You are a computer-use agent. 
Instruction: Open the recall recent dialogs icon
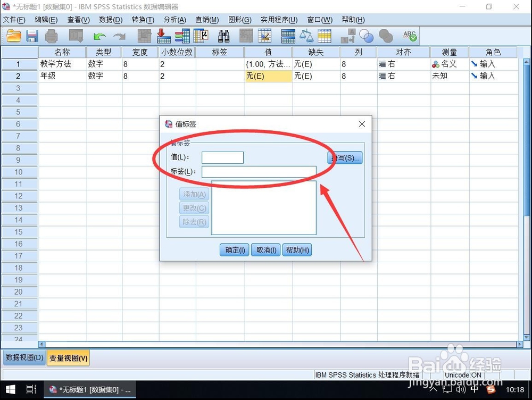76,36
